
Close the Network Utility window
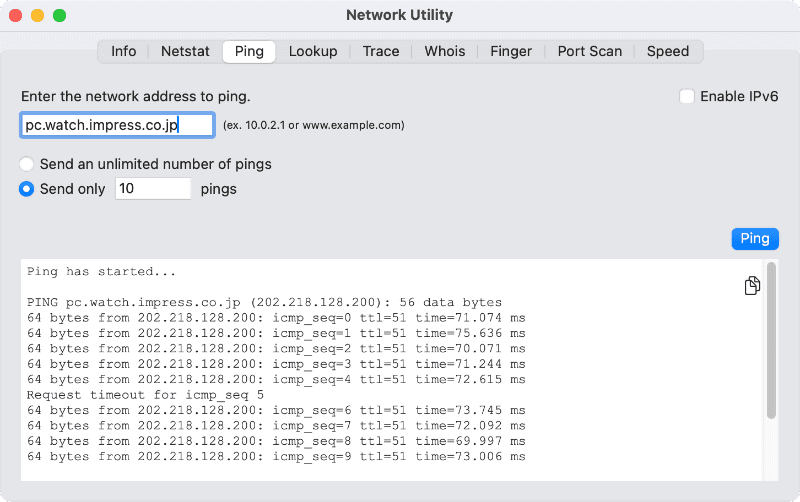16,15
